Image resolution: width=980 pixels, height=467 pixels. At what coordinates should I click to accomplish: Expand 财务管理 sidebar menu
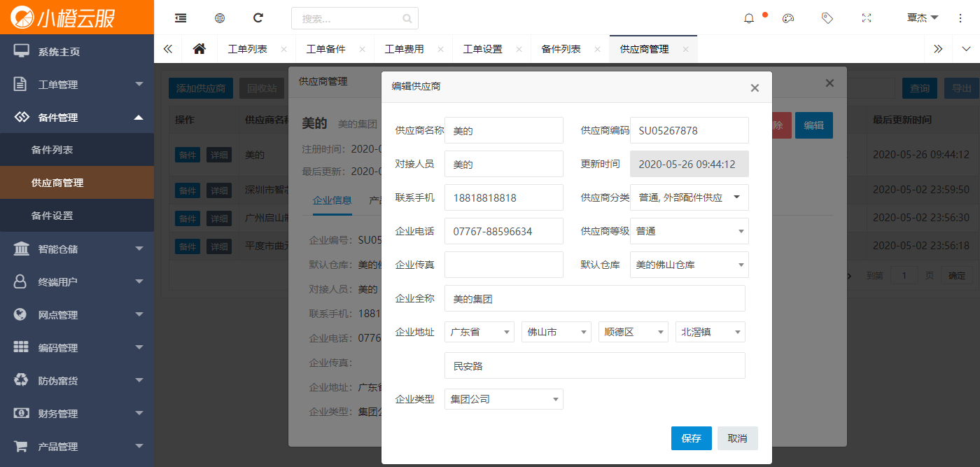77,413
